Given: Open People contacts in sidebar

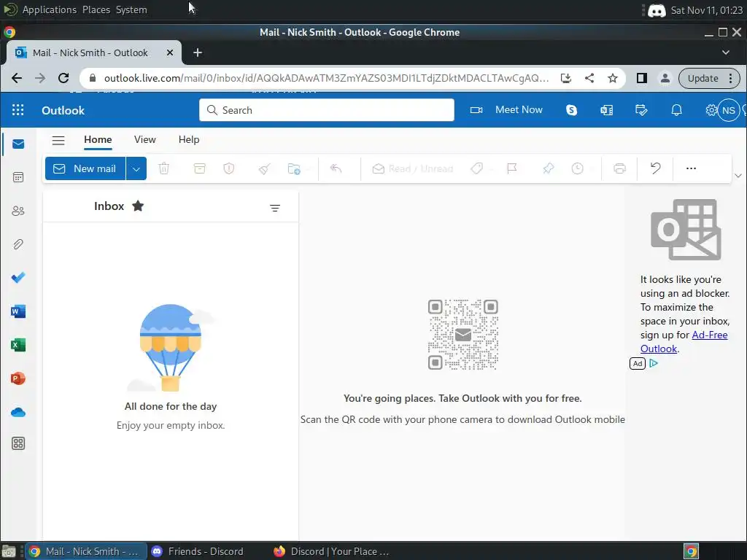Looking at the screenshot, I should pyautogui.click(x=18, y=211).
